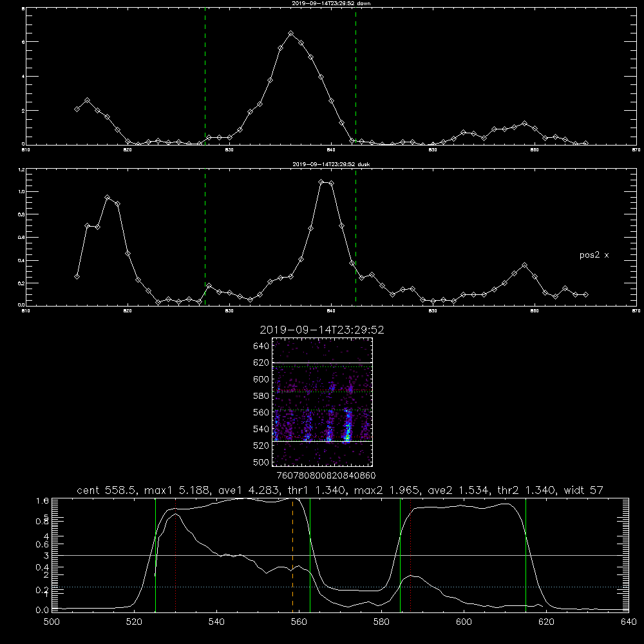
Task: Click the white horizontal line at level 3
Action: (340, 555)
